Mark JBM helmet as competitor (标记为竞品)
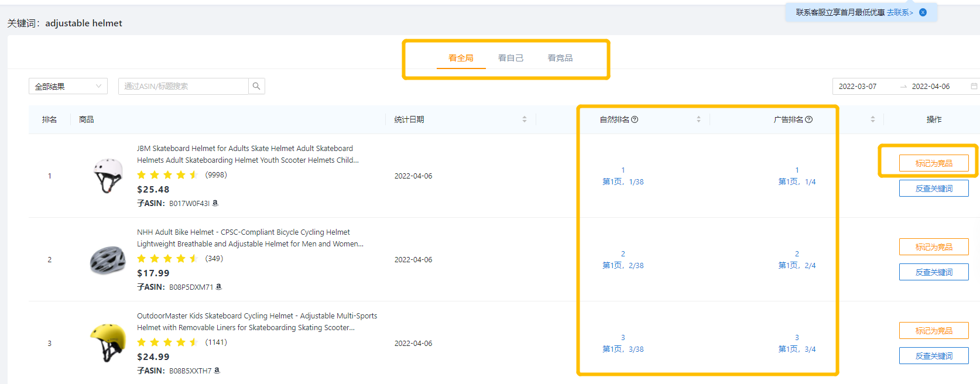The width and height of the screenshot is (980, 384). click(x=934, y=163)
